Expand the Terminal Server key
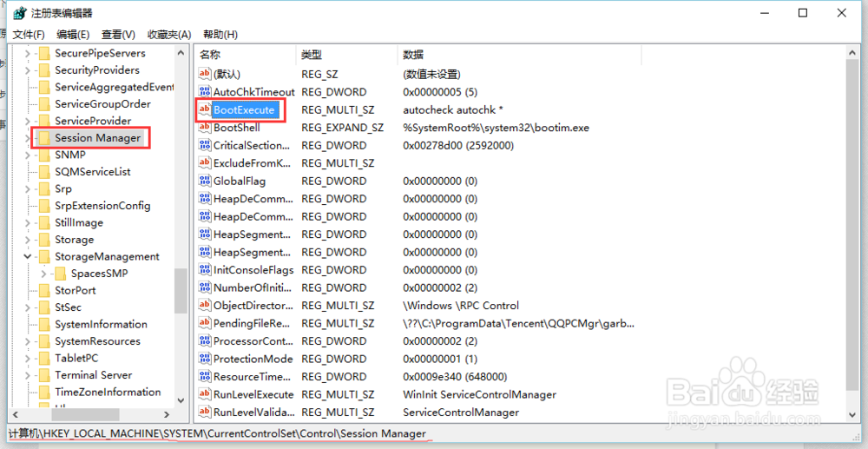The height and width of the screenshot is (449, 868). pyautogui.click(x=28, y=375)
